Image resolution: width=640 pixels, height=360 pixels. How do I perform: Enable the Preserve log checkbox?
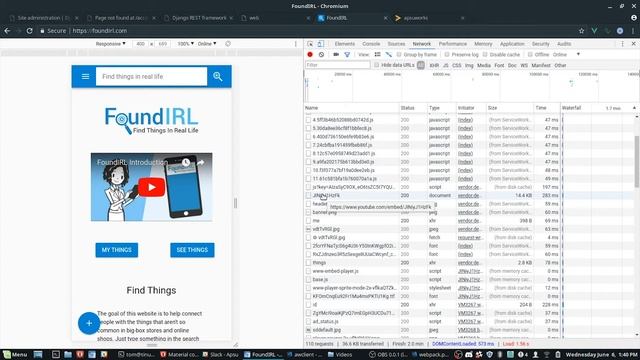point(447,54)
